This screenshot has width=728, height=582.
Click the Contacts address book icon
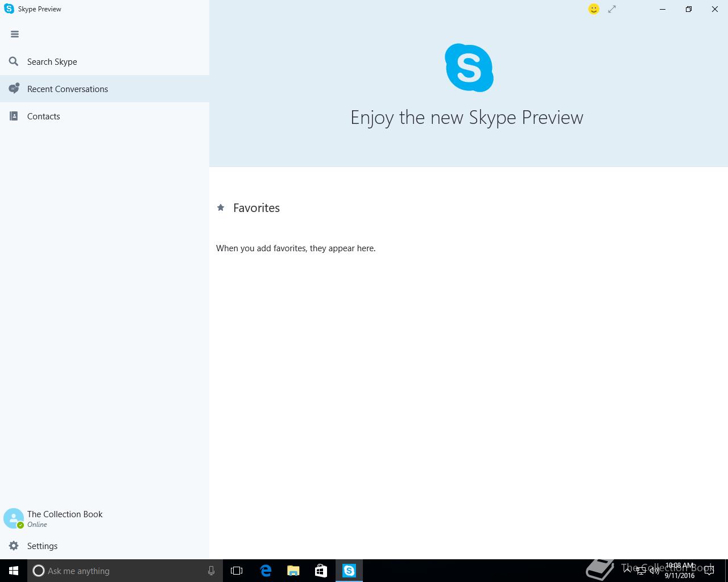14,116
